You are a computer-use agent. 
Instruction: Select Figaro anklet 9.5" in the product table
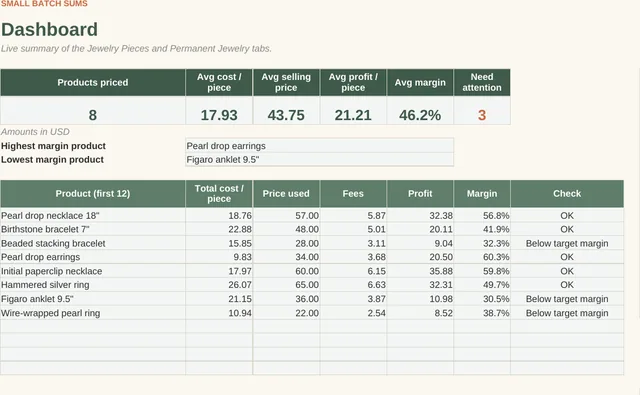pos(37,299)
